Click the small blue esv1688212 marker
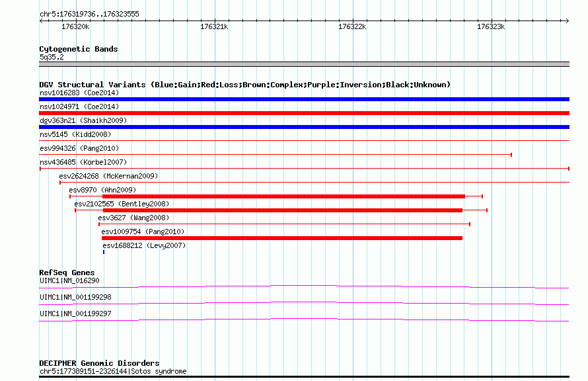588x381 pixels. [x=104, y=252]
